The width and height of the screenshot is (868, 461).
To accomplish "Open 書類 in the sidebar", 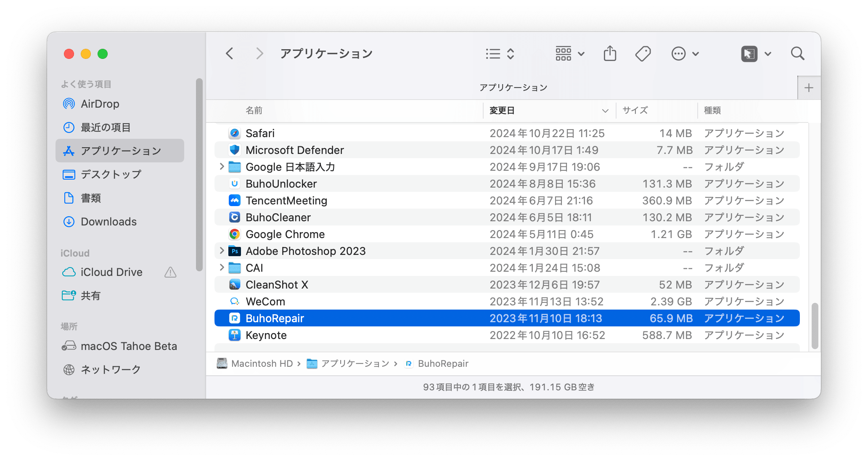I will (120, 198).
